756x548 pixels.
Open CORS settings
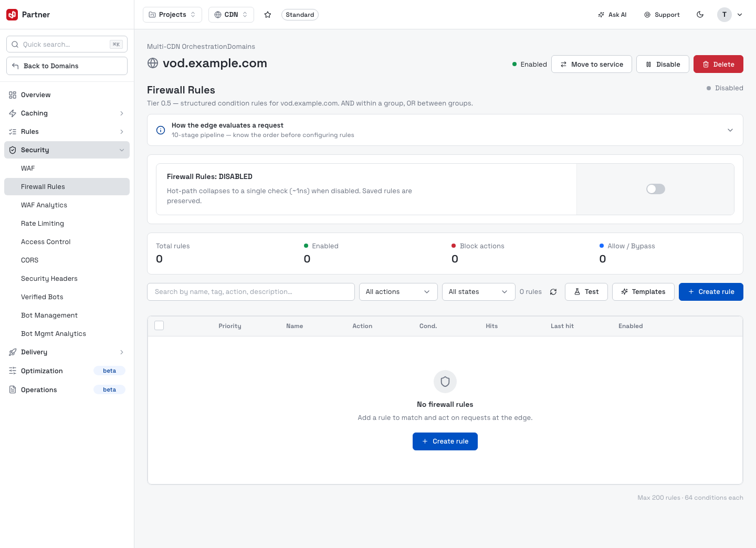pos(67,260)
